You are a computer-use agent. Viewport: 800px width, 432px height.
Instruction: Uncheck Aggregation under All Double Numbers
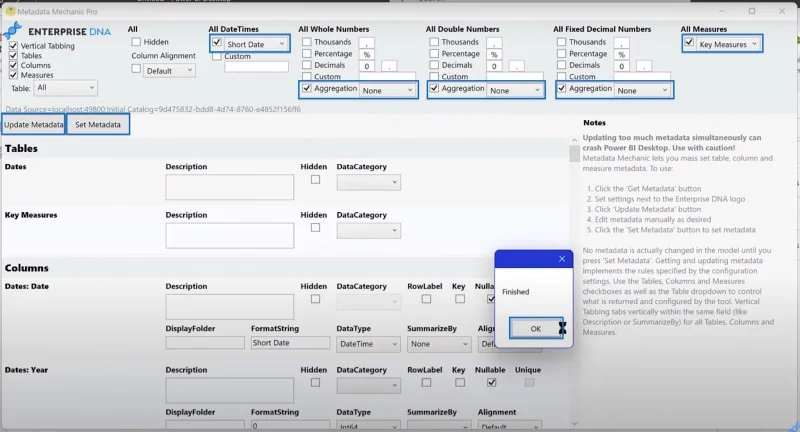[x=434, y=88]
